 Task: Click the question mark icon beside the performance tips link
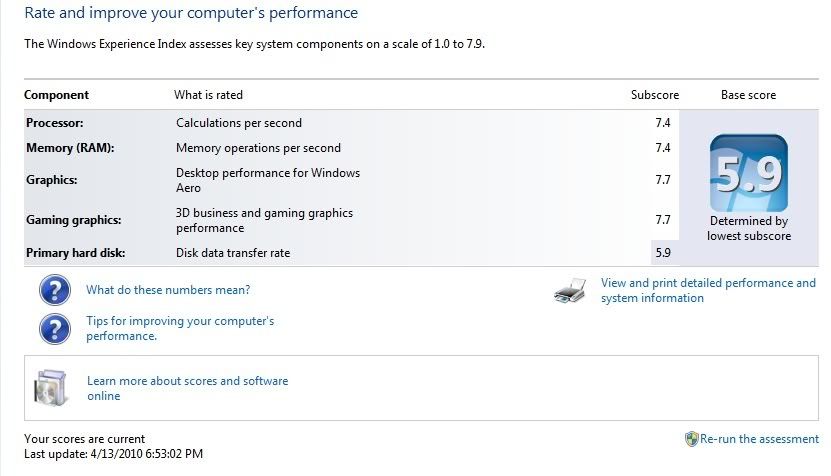pos(54,328)
